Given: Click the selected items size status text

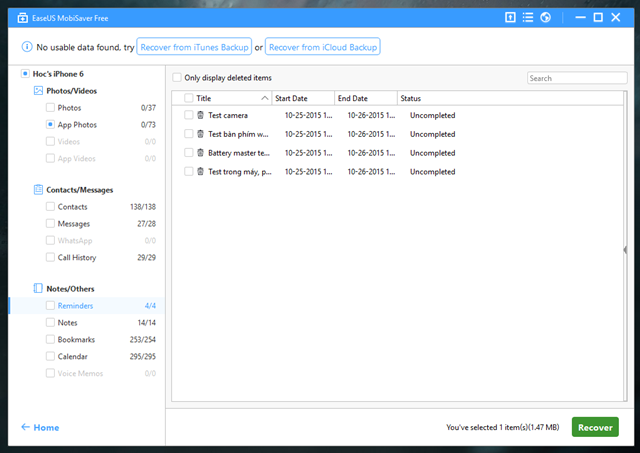Looking at the screenshot, I should tap(502, 427).
